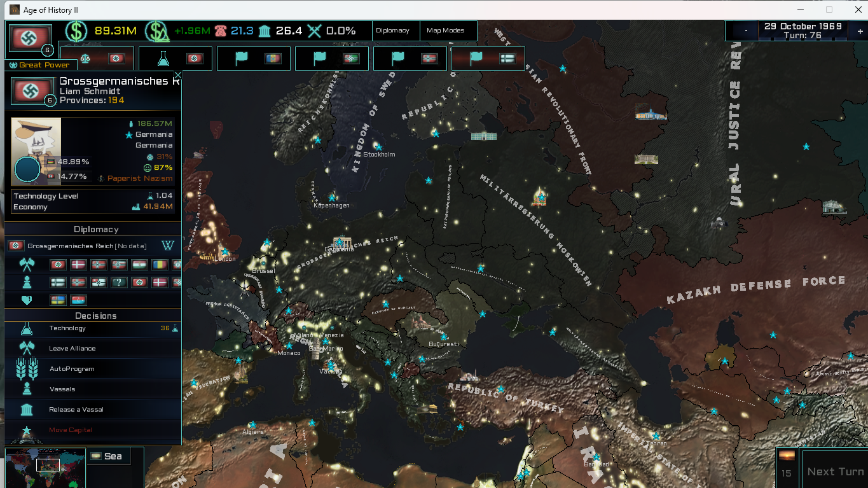Open the Wikipedia 'W' icon in Diplomacy panel
868x488 pixels.
point(169,246)
